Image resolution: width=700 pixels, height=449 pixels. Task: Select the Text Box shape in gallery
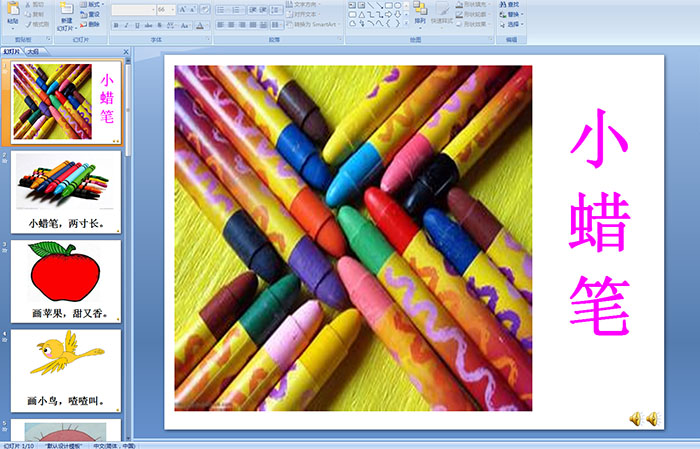352,5
